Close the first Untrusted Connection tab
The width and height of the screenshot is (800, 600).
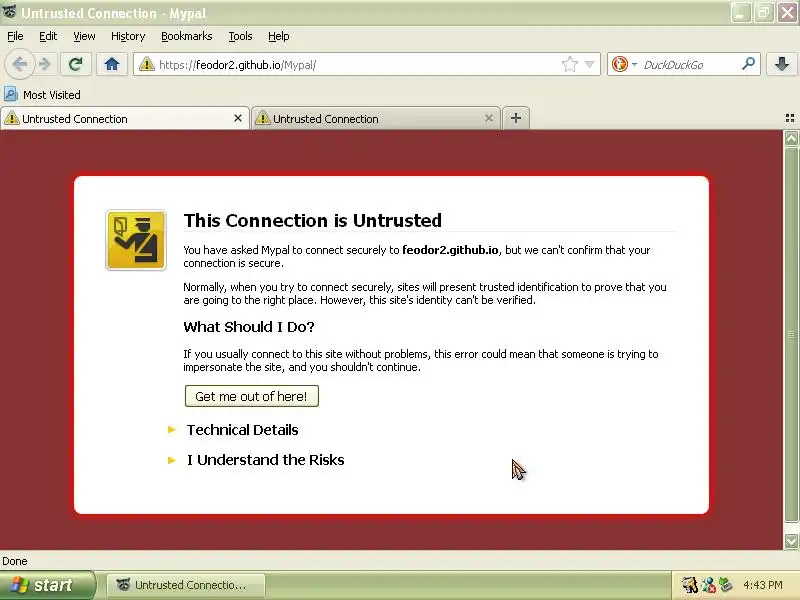click(238, 118)
